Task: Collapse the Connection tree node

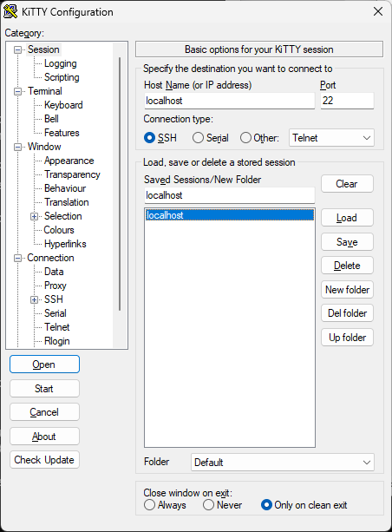Action: pos(17,259)
